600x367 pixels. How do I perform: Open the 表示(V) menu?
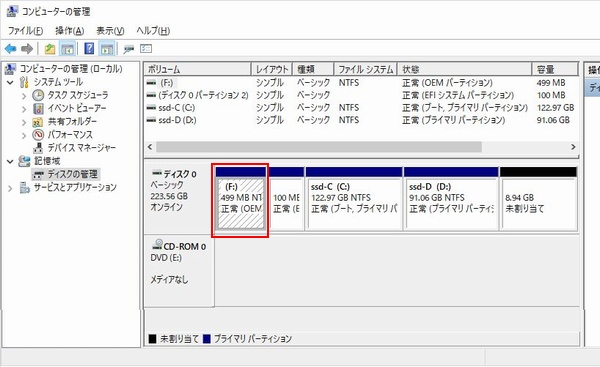point(110,31)
